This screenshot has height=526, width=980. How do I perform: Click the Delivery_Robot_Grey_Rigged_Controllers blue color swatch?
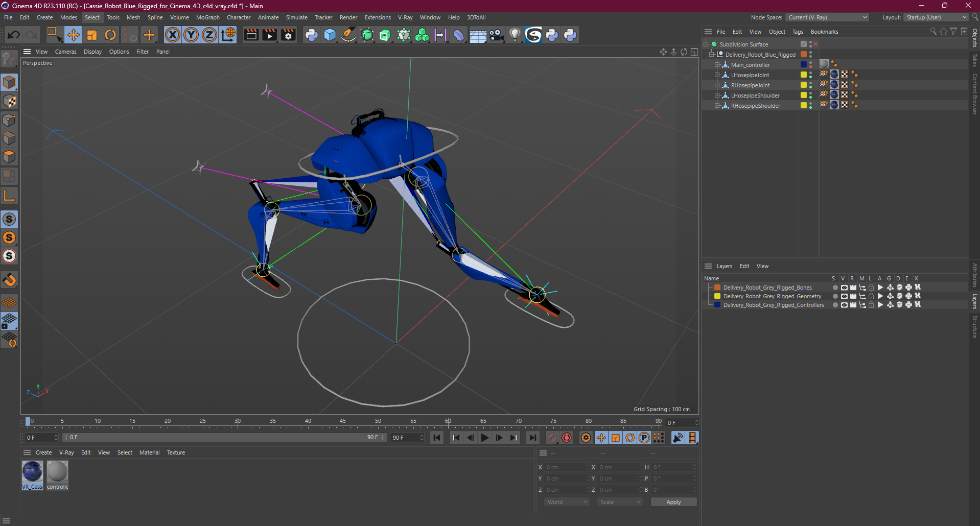pyautogui.click(x=717, y=305)
